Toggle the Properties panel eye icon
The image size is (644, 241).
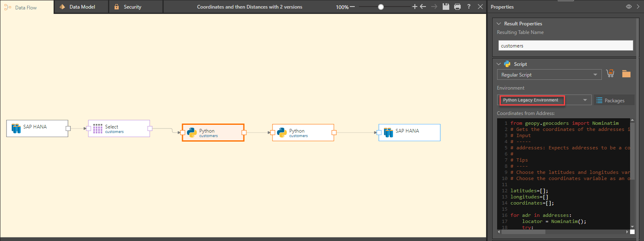pos(629,7)
